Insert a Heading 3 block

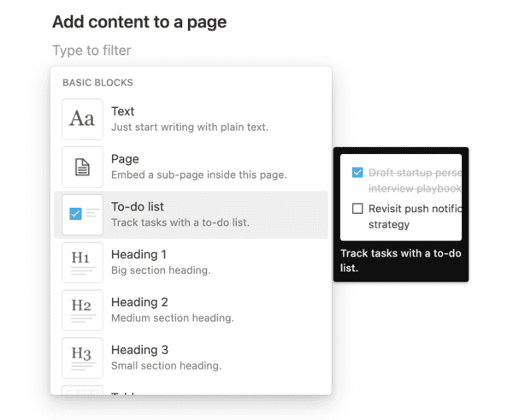pyautogui.click(x=191, y=358)
